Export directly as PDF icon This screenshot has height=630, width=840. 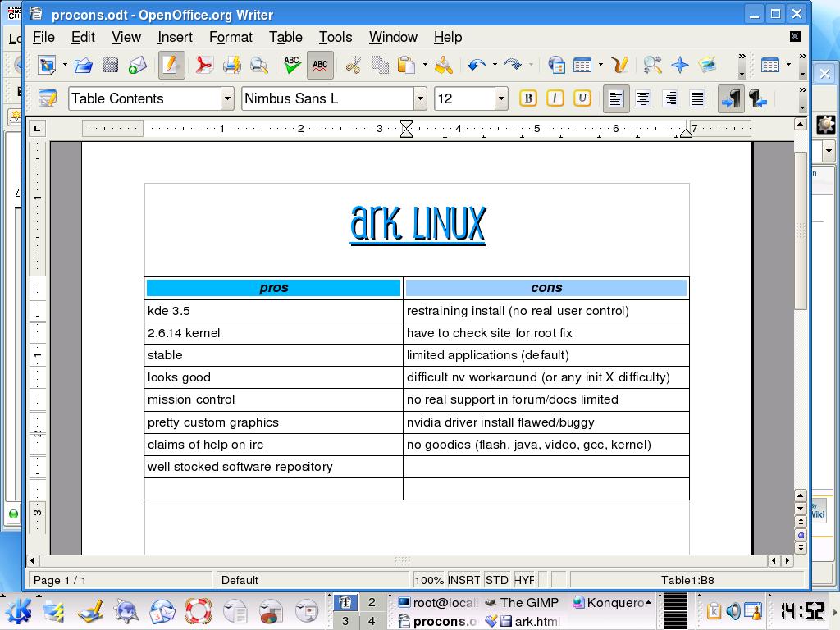pyautogui.click(x=203, y=66)
